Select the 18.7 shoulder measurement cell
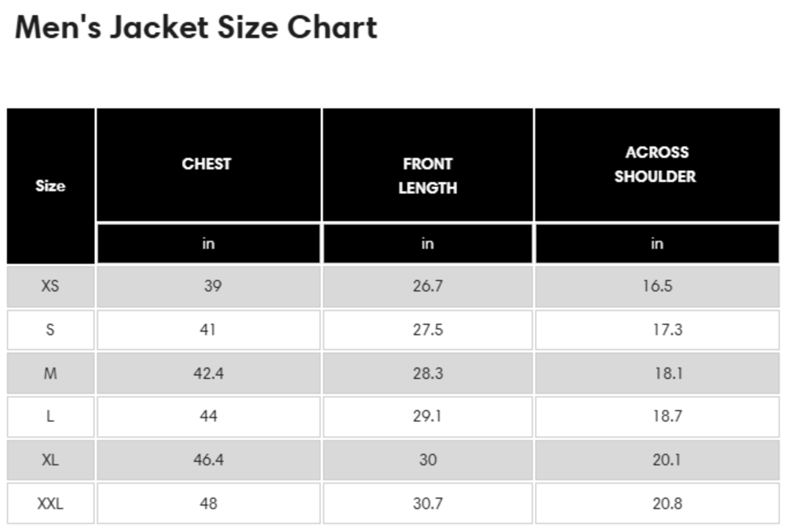The image size is (804, 532). pyautogui.click(x=667, y=416)
